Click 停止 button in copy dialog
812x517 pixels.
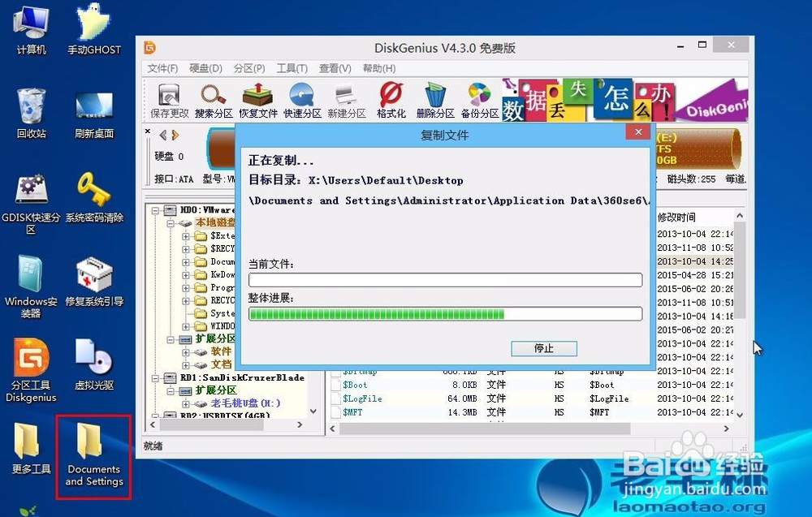(x=544, y=348)
